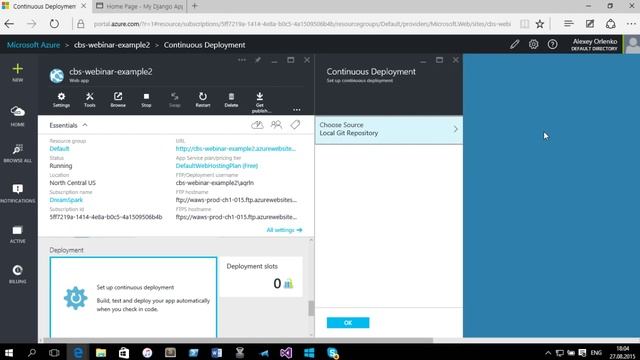Click the browser web note icon
Screen dimensions: 640x360
[590, 24]
